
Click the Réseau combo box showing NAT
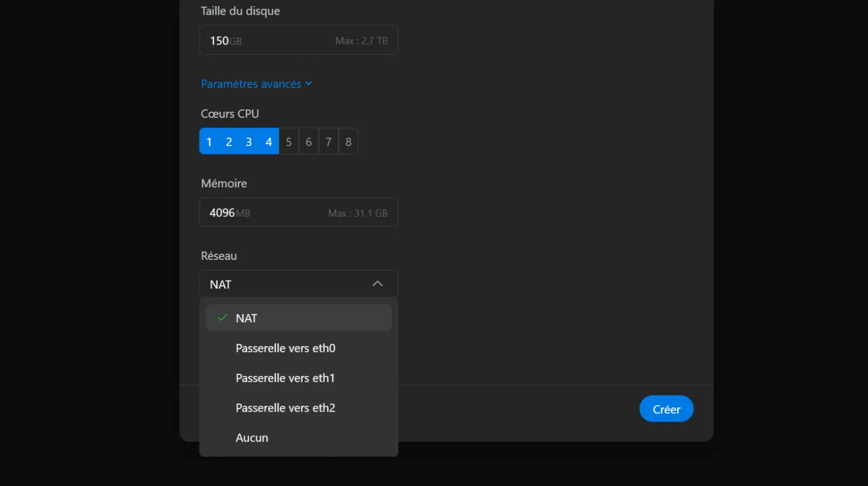click(288, 284)
